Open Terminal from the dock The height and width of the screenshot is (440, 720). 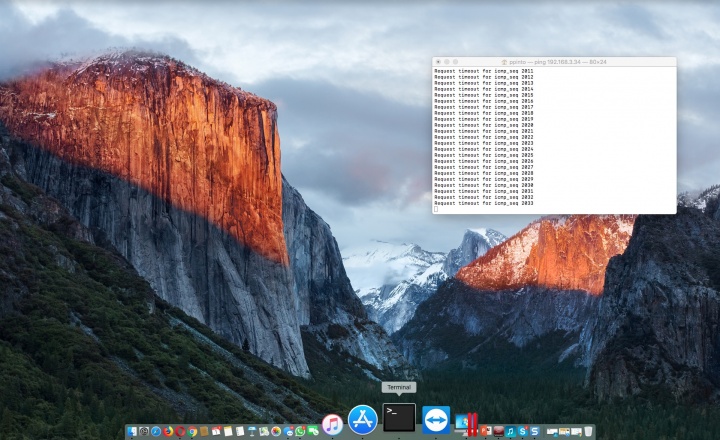click(399, 418)
